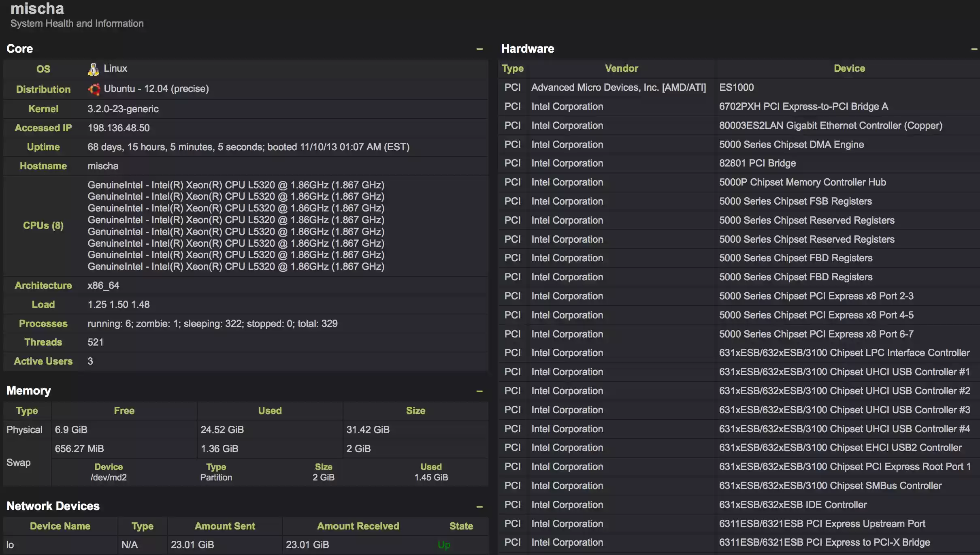The height and width of the screenshot is (555, 980).
Task: Select the ES1000 PCI device row
Action: click(x=736, y=87)
